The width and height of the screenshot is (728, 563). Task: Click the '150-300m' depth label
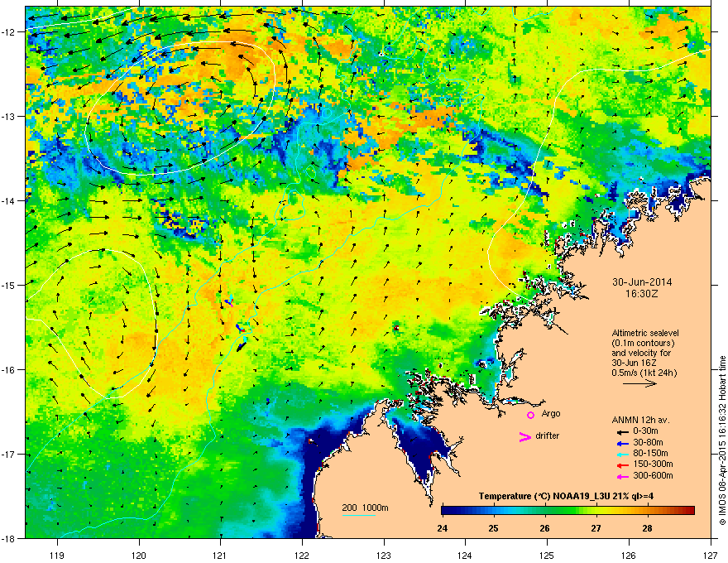[x=653, y=464]
